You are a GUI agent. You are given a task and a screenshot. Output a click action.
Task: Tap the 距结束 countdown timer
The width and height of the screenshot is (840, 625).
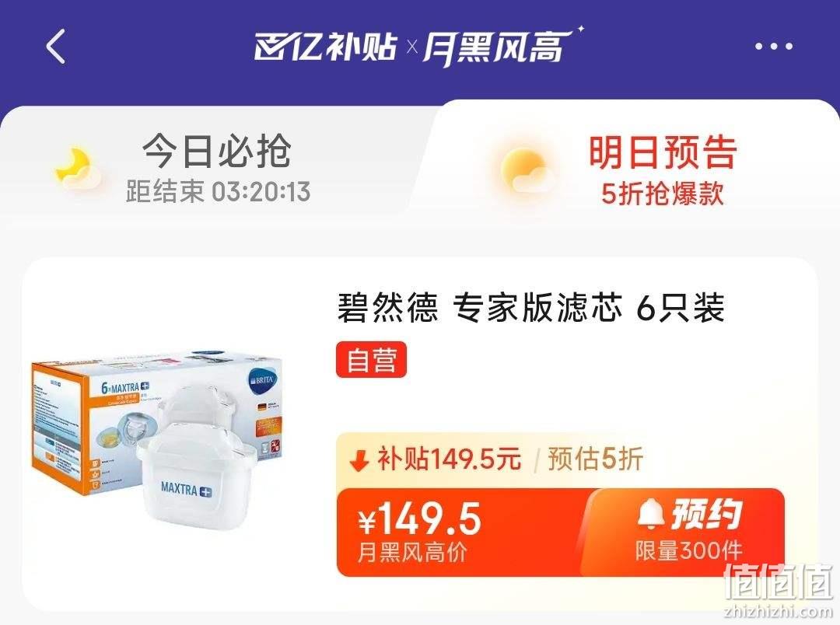[218, 191]
